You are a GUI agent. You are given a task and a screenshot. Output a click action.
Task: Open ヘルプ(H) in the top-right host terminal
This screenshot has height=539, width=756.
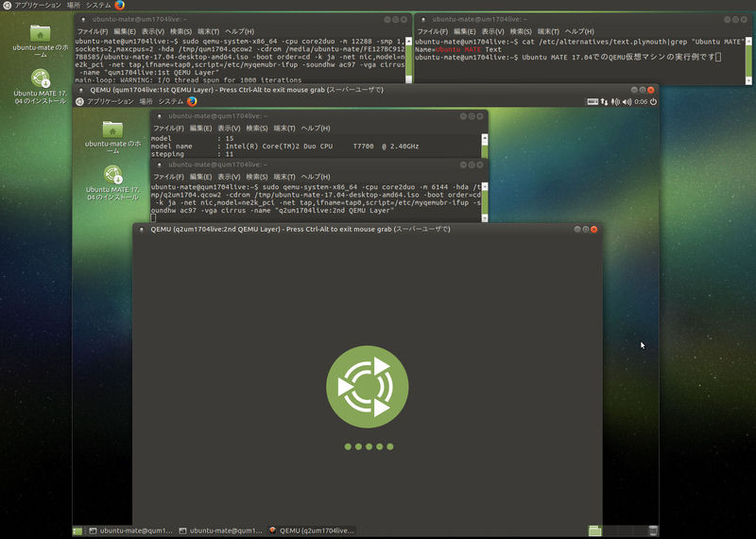tap(579, 31)
